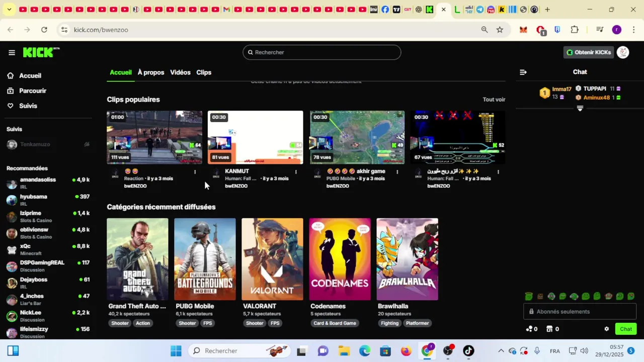Open the PUBG Mobile category cover

[x=205, y=259]
